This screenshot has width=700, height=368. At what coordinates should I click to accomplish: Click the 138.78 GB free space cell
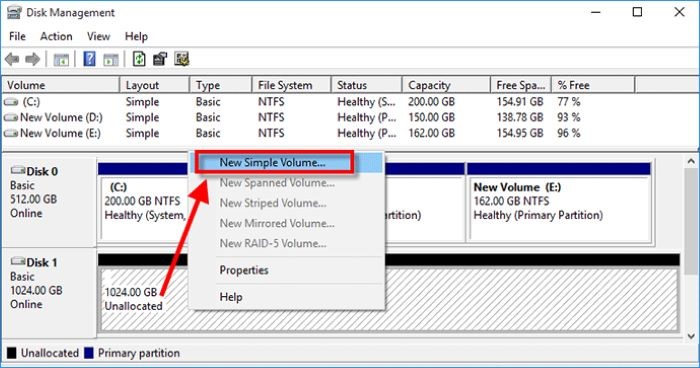(520, 118)
